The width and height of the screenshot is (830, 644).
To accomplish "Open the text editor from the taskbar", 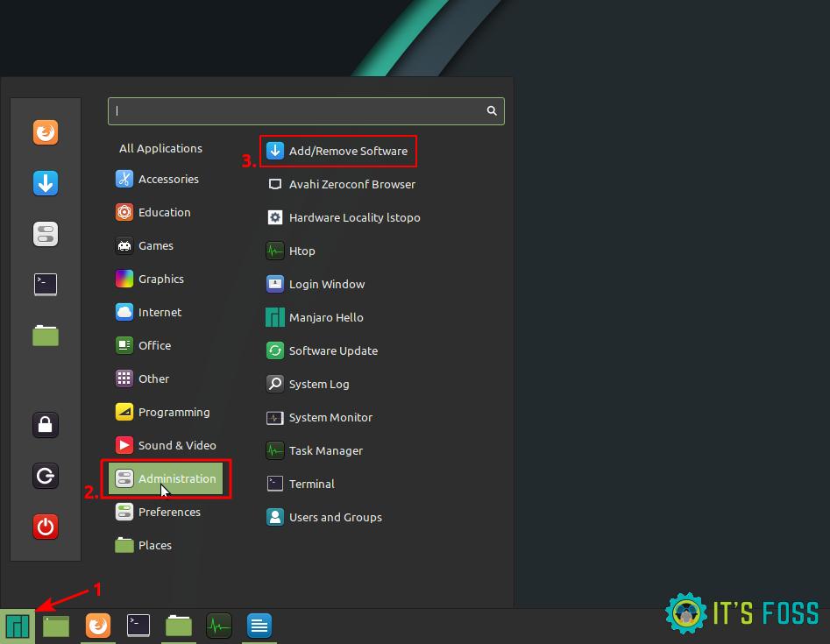I will click(259, 625).
